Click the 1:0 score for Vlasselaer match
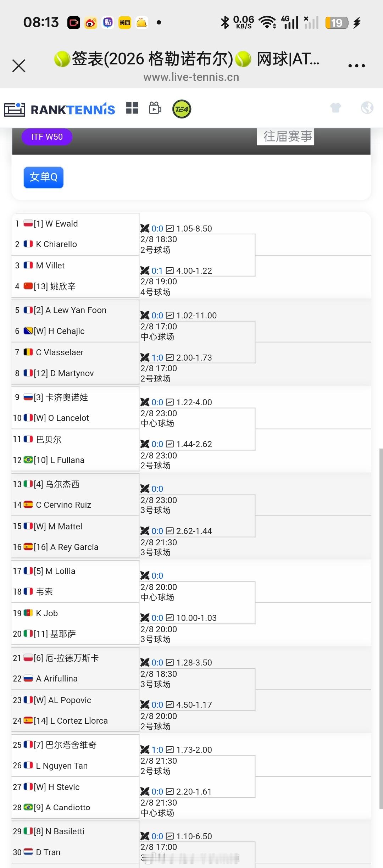 point(157,357)
